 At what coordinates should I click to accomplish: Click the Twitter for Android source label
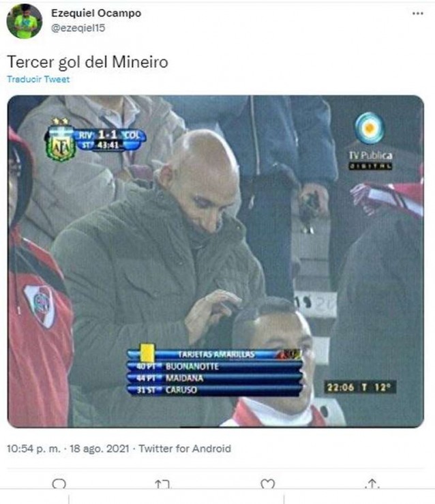pyautogui.click(x=185, y=448)
